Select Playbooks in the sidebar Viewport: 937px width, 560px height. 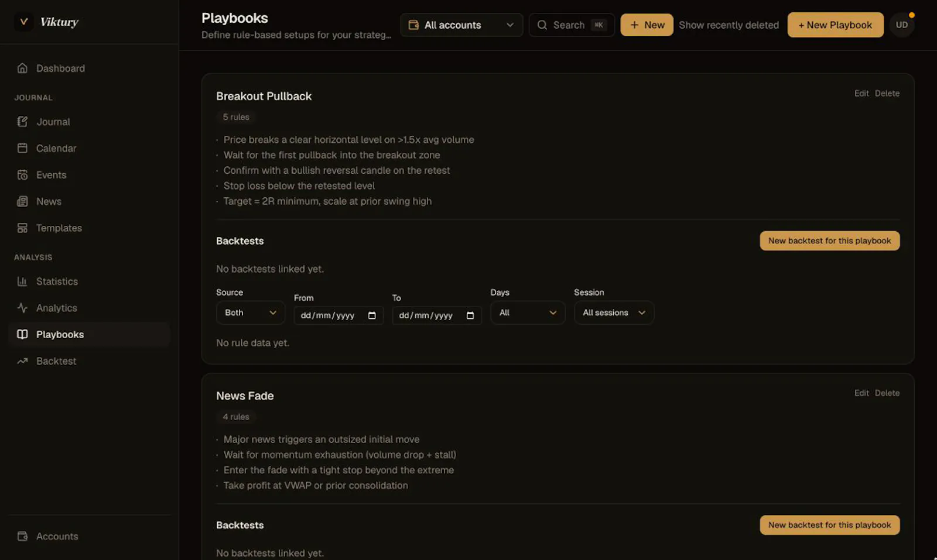pos(89,335)
